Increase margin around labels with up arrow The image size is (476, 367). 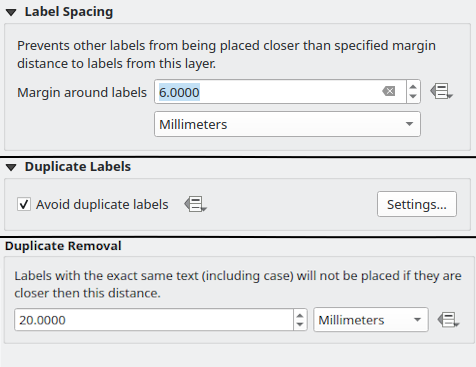pyautogui.click(x=413, y=87)
